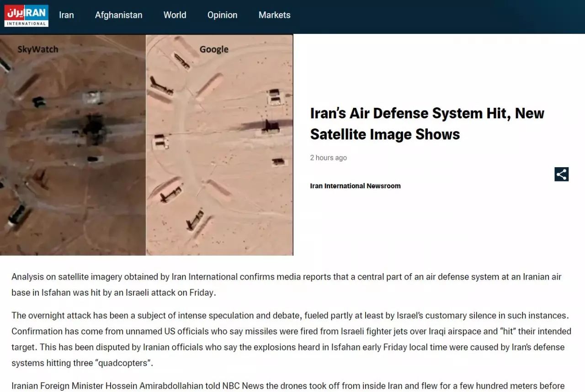This screenshot has width=585, height=392.
Task: Click the share icon beside the article
Action: click(x=561, y=174)
